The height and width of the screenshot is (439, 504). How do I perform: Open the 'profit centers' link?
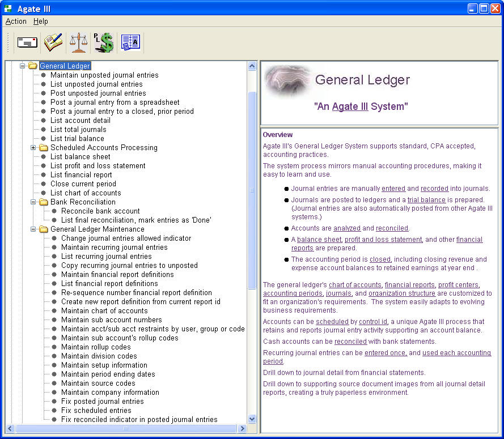click(x=458, y=285)
